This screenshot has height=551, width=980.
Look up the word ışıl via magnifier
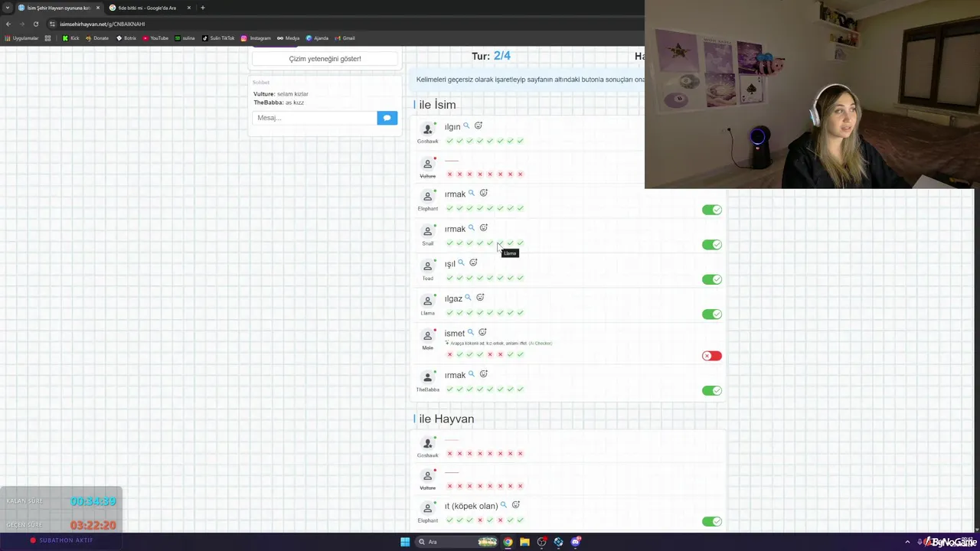tap(461, 263)
